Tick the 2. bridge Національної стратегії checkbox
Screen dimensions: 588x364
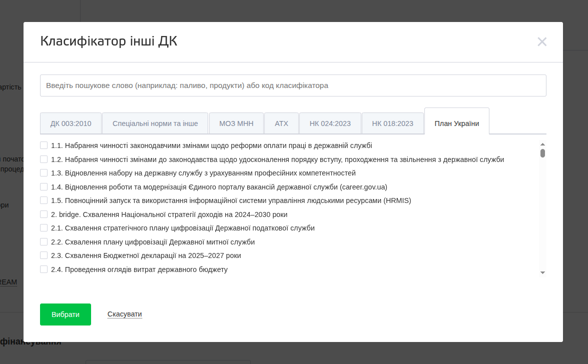click(44, 214)
